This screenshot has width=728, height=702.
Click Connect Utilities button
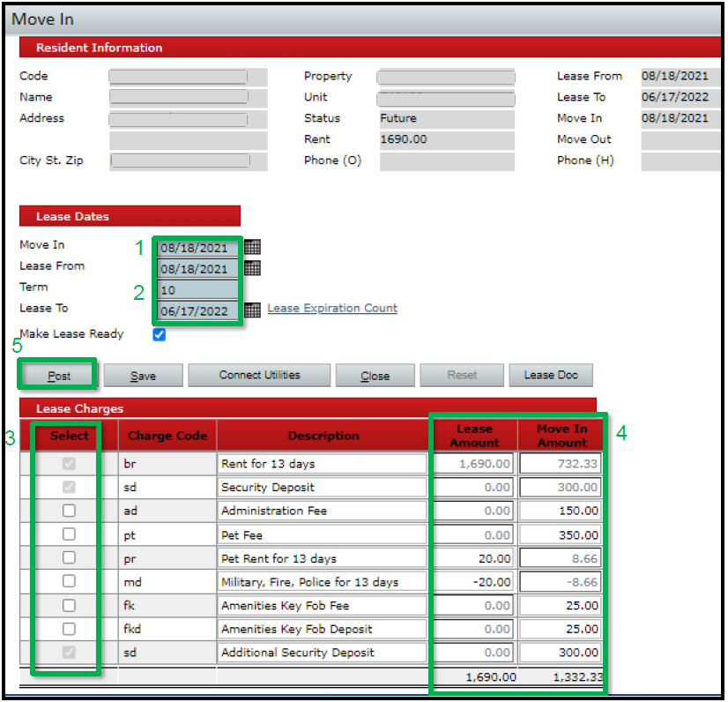pyautogui.click(x=259, y=375)
